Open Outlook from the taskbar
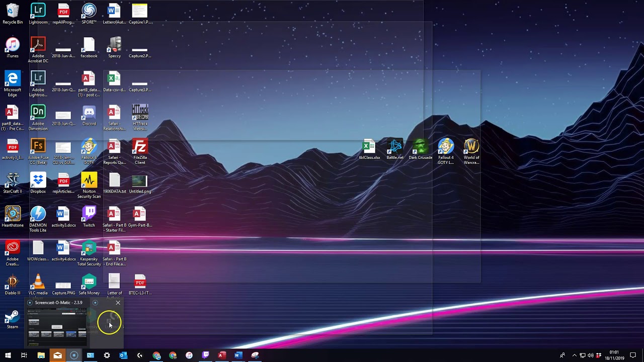Viewport: 644px width, 362px height. (x=123, y=355)
